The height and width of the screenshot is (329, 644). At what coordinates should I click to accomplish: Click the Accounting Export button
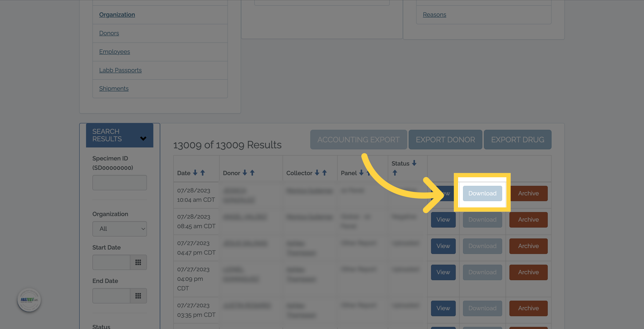tap(358, 140)
